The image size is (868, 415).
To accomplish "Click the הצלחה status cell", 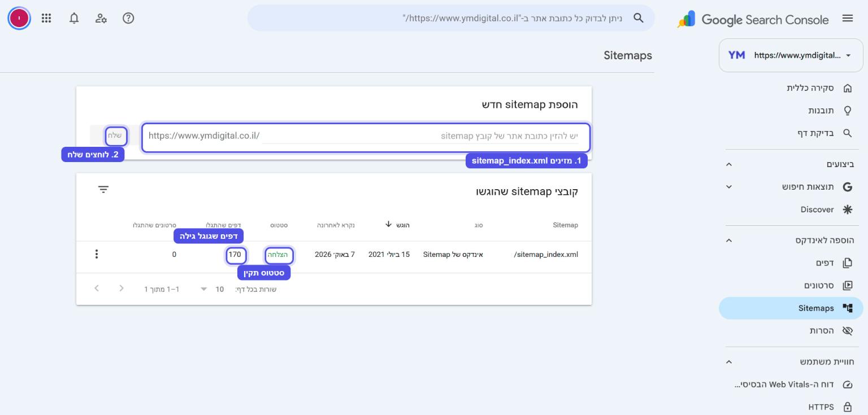I will [277, 255].
